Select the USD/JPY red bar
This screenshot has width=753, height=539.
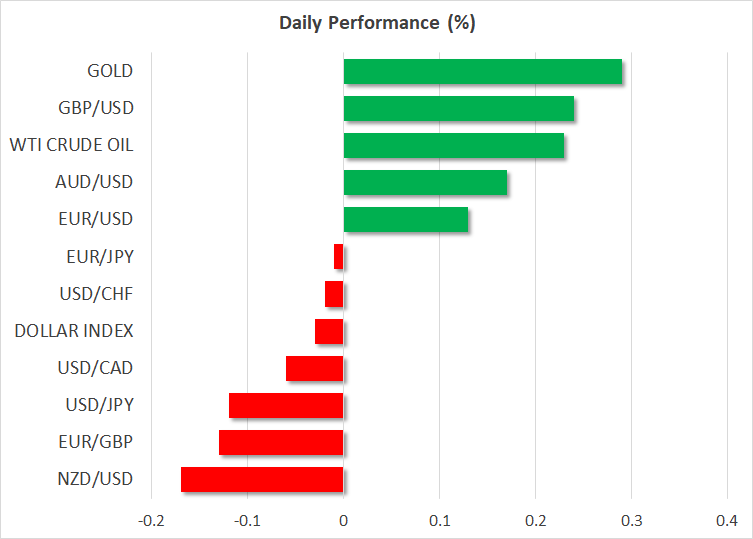click(286, 405)
